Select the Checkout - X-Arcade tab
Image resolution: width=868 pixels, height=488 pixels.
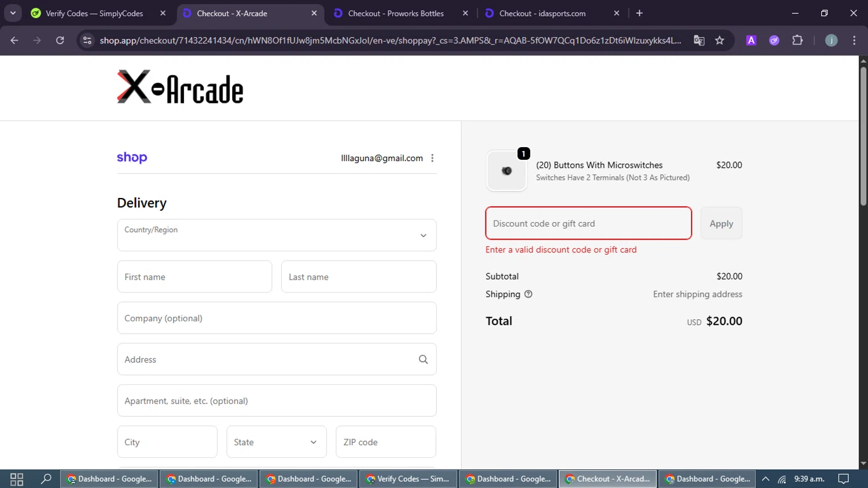pos(249,13)
